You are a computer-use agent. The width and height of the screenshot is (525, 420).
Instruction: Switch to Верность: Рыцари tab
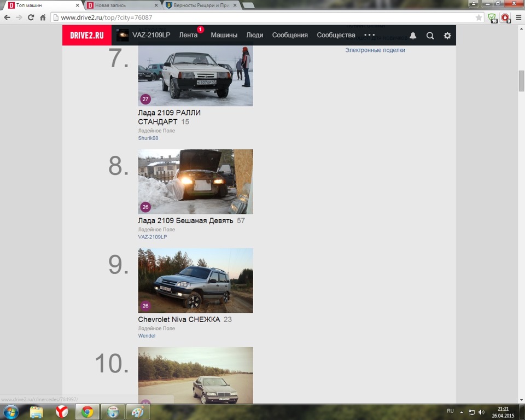click(x=200, y=5)
